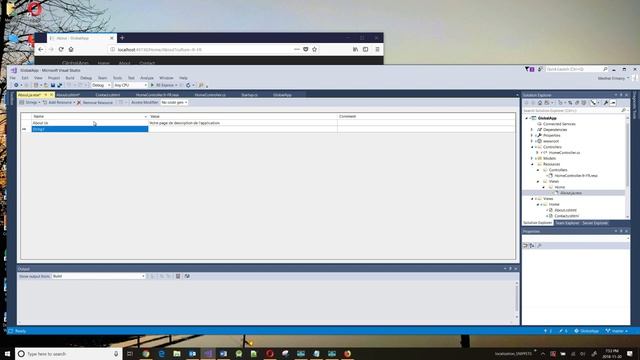Click the Firefox reload icon
Screen dimensions: 640x360
(x=61, y=49)
